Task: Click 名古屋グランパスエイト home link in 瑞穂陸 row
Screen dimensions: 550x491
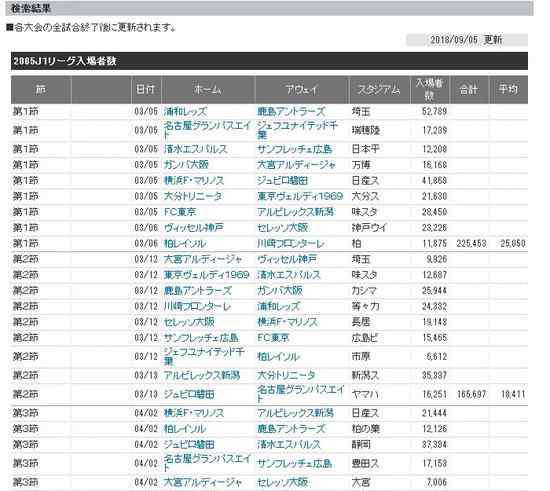Action: (208, 130)
